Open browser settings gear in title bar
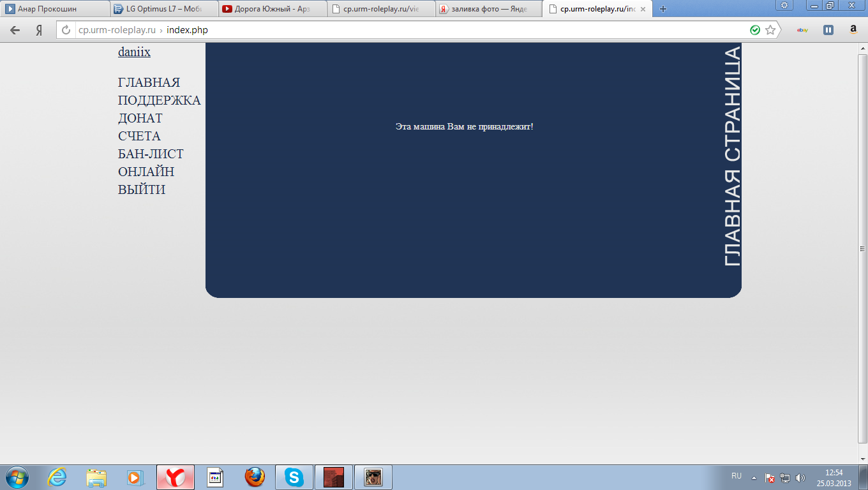This screenshot has height=490, width=868. [x=784, y=5]
